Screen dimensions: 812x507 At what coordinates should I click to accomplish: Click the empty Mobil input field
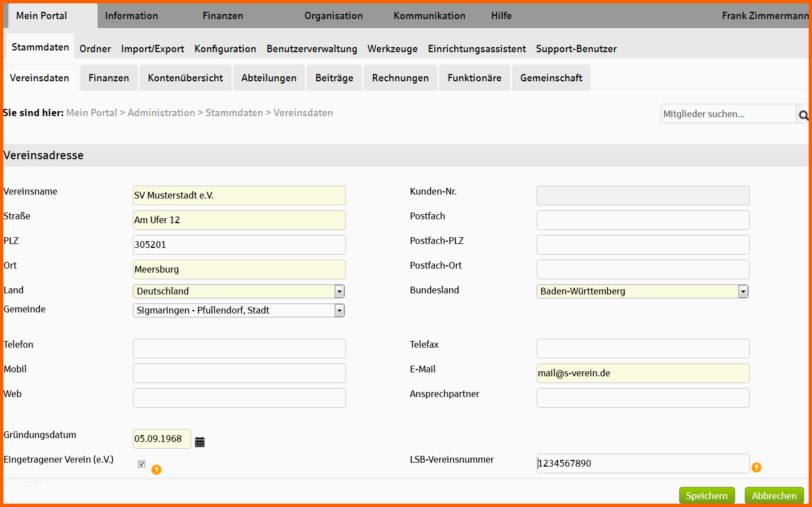pos(239,373)
